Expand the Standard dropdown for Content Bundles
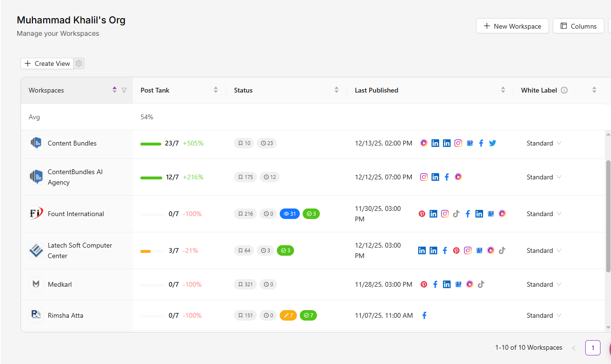Viewport: 611px width, 364px height. pos(544,143)
